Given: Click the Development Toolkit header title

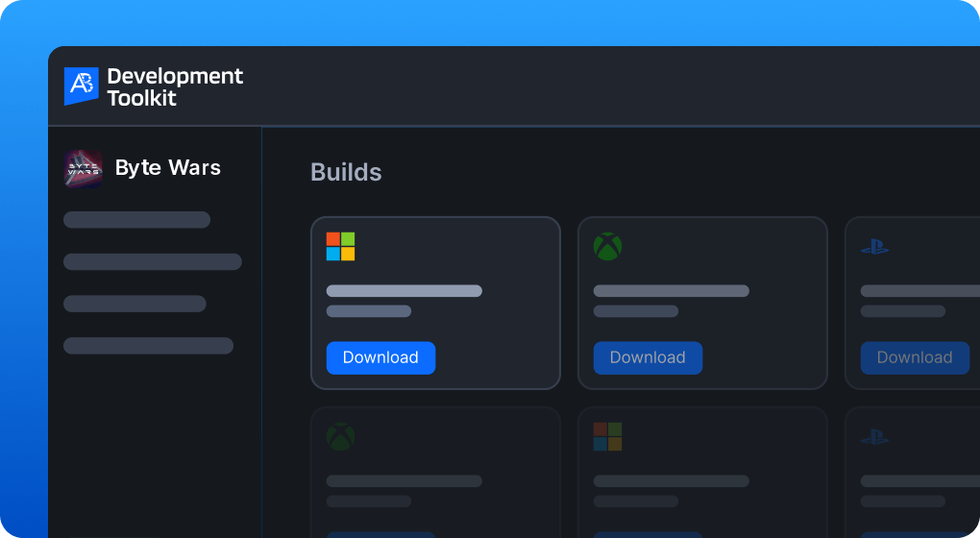Looking at the screenshot, I should point(174,86).
